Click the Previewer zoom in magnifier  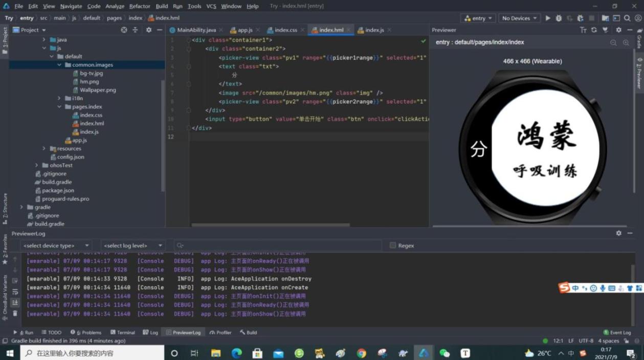coord(626,43)
